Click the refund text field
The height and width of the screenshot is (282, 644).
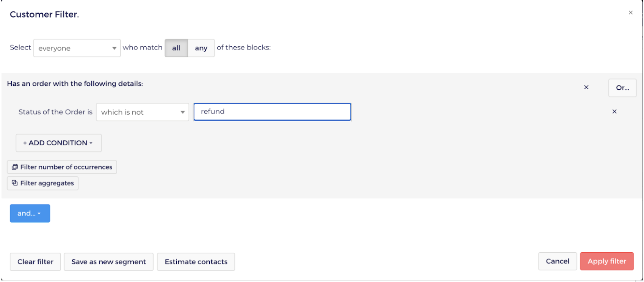pyautogui.click(x=272, y=112)
